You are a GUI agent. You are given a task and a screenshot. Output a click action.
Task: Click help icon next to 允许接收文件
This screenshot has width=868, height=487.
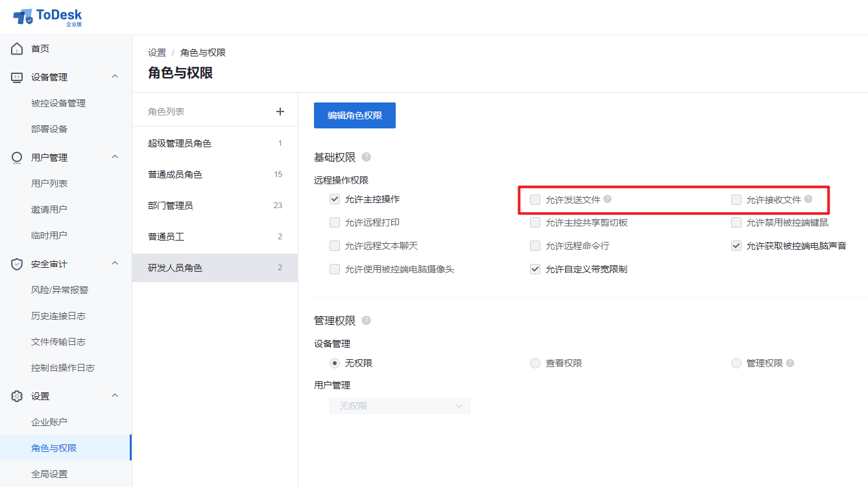coord(808,199)
